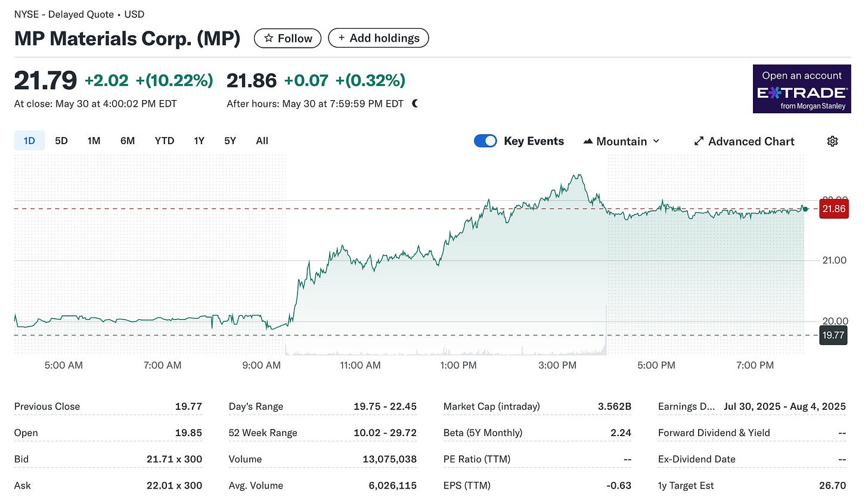Screen dimensions: 868x504
Task: Select the 1D range tab
Action: (29, 141)
